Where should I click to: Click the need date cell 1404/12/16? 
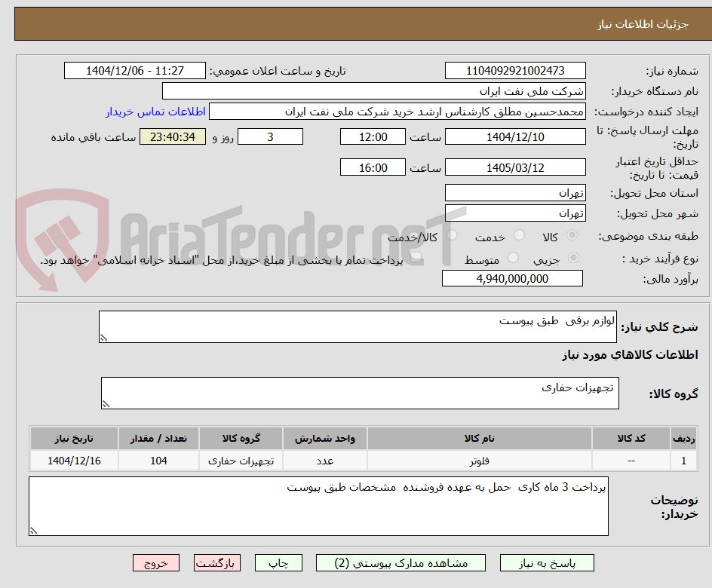tap(74, 461)
